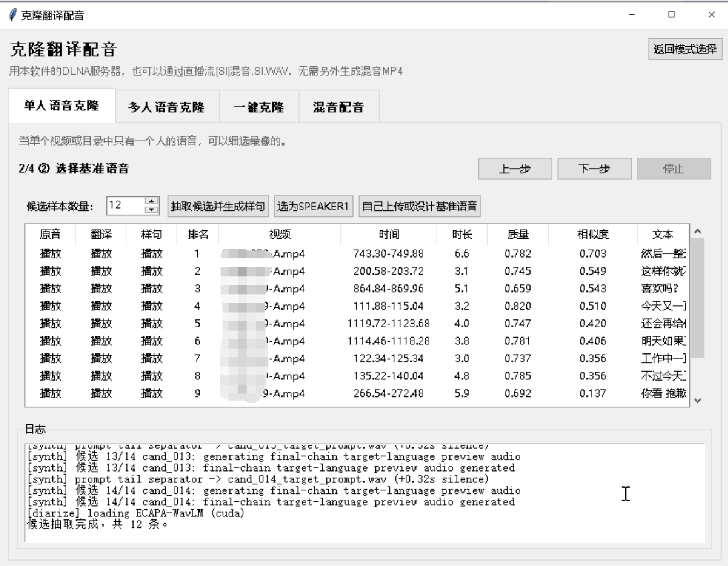
Task: Click 自己上传或设计基准语音 button
Action: point(419,206)
